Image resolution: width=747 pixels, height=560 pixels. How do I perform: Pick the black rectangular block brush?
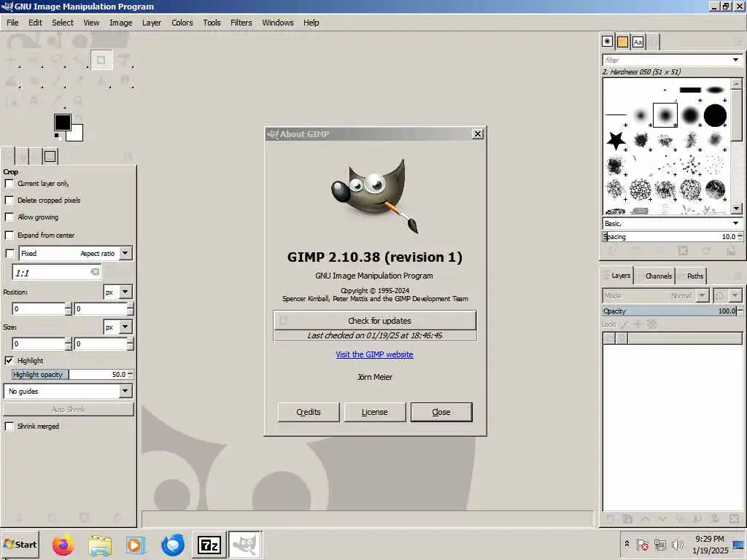690,90
